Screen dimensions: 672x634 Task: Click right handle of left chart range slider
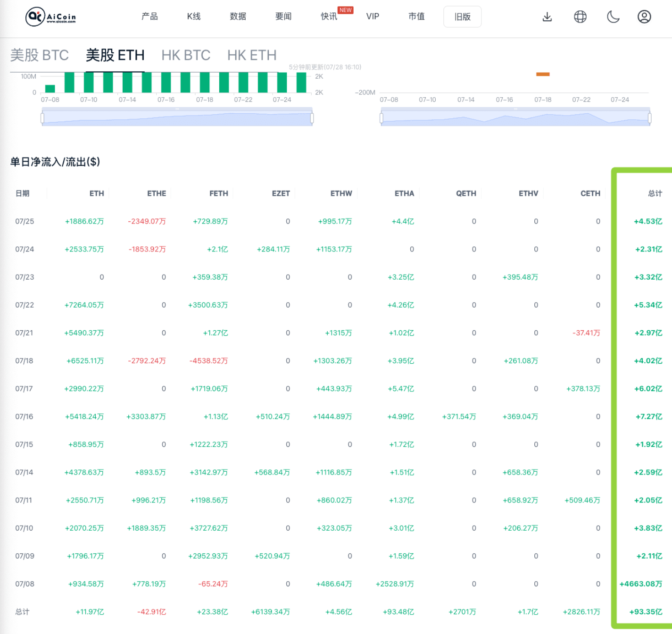pos(312,118)
